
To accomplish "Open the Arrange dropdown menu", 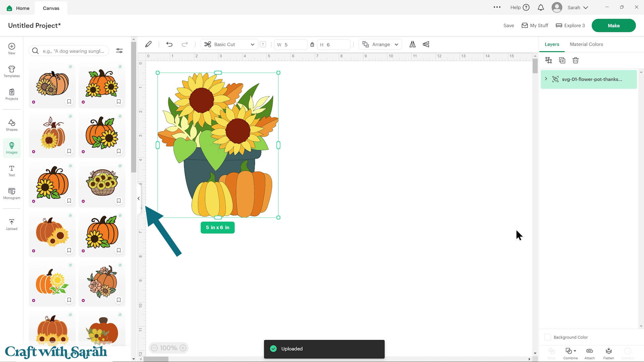I will (x=380, y=44).
